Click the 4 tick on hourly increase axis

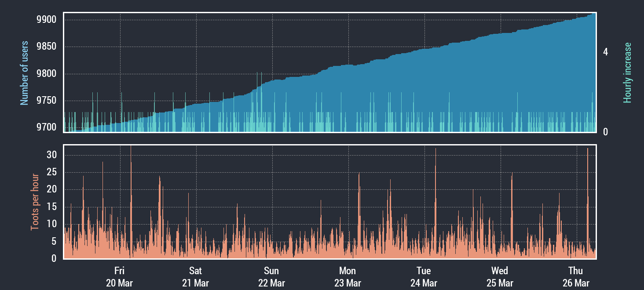pos(605,52)
